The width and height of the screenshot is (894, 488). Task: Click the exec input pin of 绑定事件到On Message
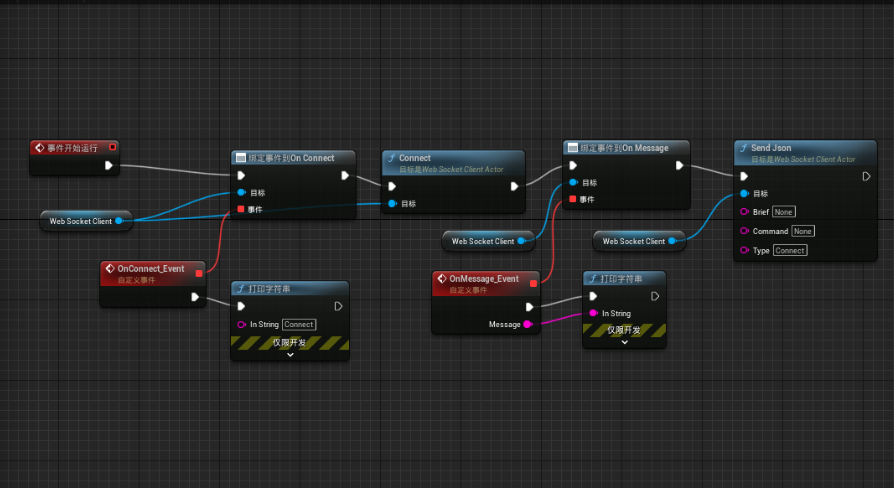pyautogui.click(x=573, y=165)
